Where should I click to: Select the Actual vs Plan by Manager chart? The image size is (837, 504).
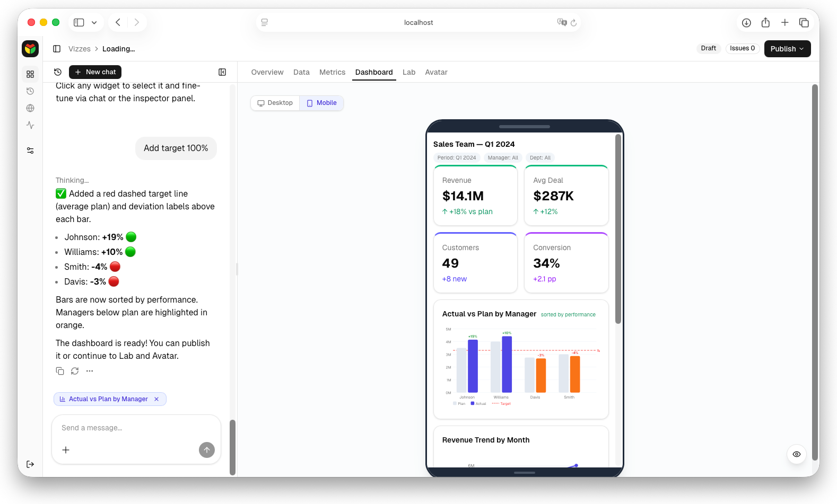click(x=521, y=359)
